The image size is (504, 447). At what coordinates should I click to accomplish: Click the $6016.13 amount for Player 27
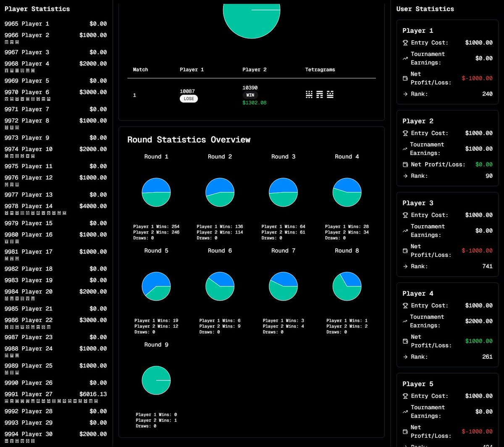[x=93, y=394]
